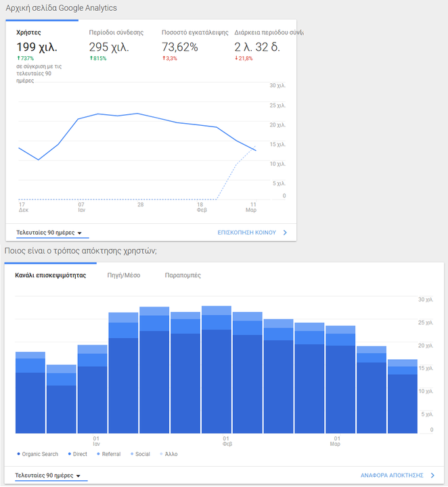Image resolution: width=448 pixels, height=487 pixels.
Task: Click the line chart point above 07 Ιαν
Action: tap(79, 119)
